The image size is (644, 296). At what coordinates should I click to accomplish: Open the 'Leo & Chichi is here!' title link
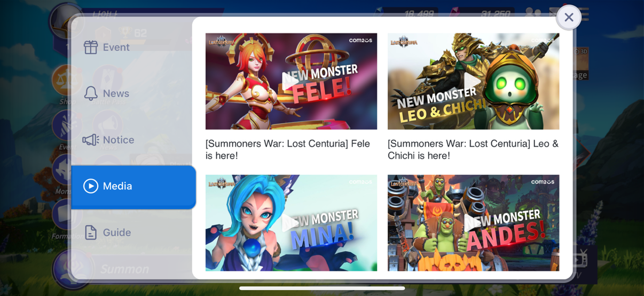[x=473, y=149]
